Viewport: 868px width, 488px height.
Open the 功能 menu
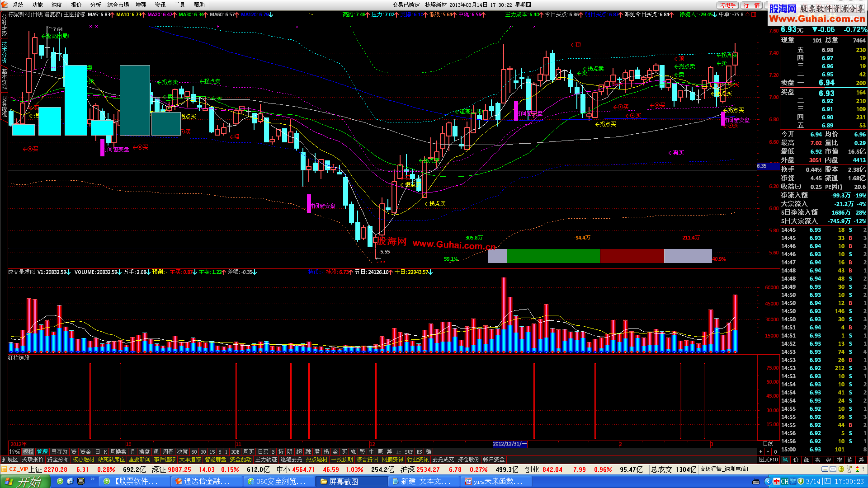(38, 5)
